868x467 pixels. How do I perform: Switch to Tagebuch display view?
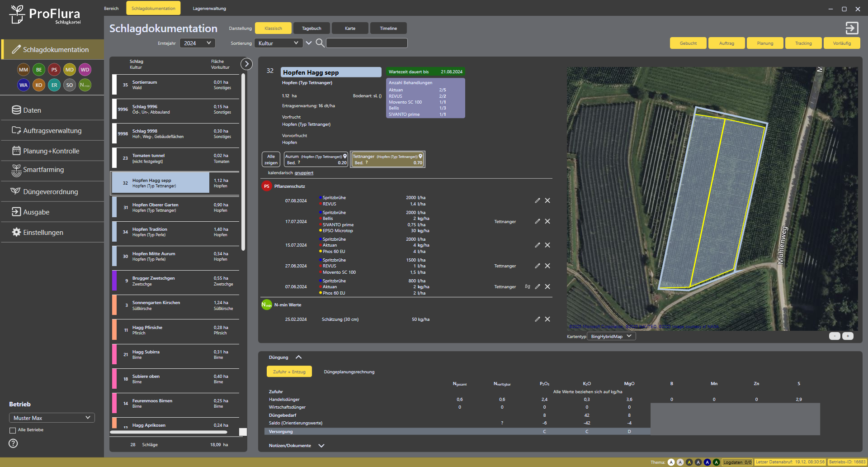311,29
